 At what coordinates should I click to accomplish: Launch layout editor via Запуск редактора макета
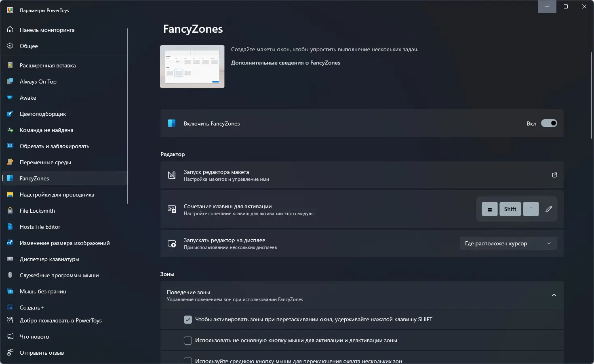pyautogui.click(x=362, y=175)
